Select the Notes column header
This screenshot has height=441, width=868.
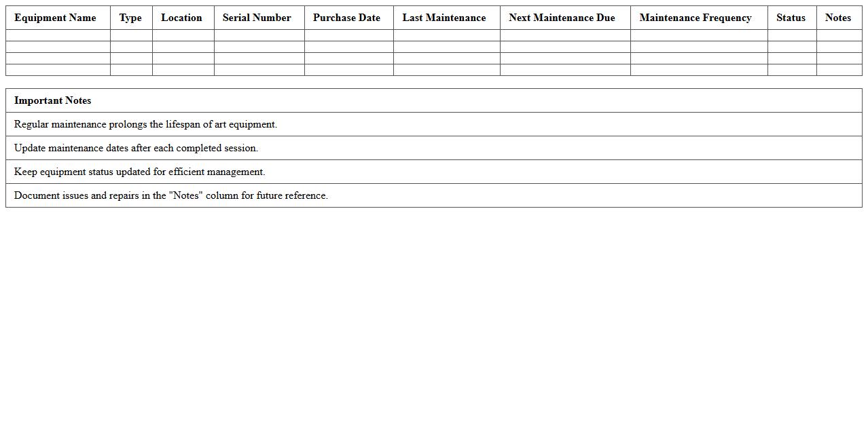click(837, 18)
